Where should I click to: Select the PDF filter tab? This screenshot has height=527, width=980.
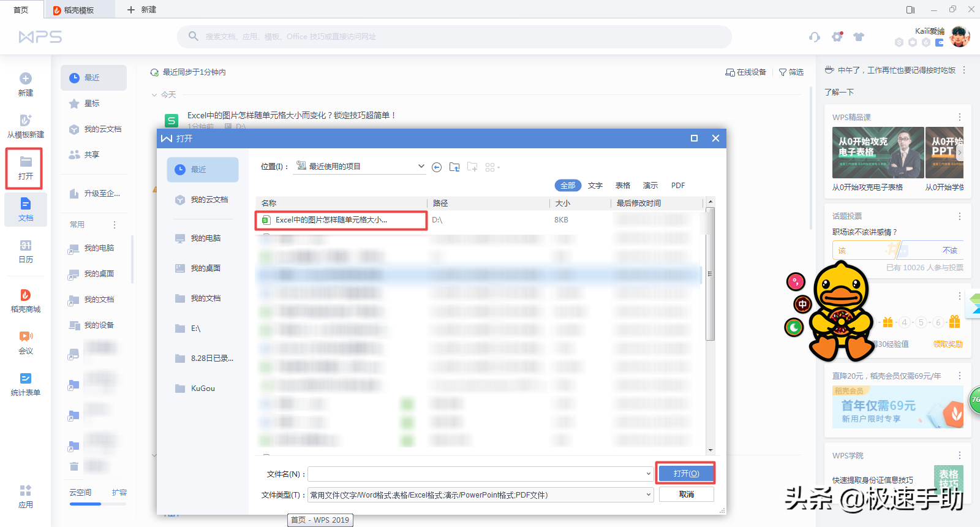[x=678, y=186]
